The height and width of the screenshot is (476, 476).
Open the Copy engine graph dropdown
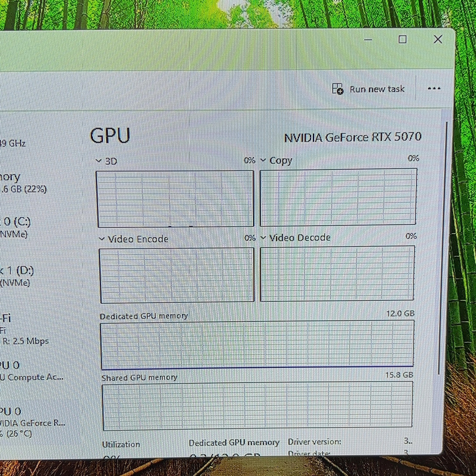(x=263, y=160)
